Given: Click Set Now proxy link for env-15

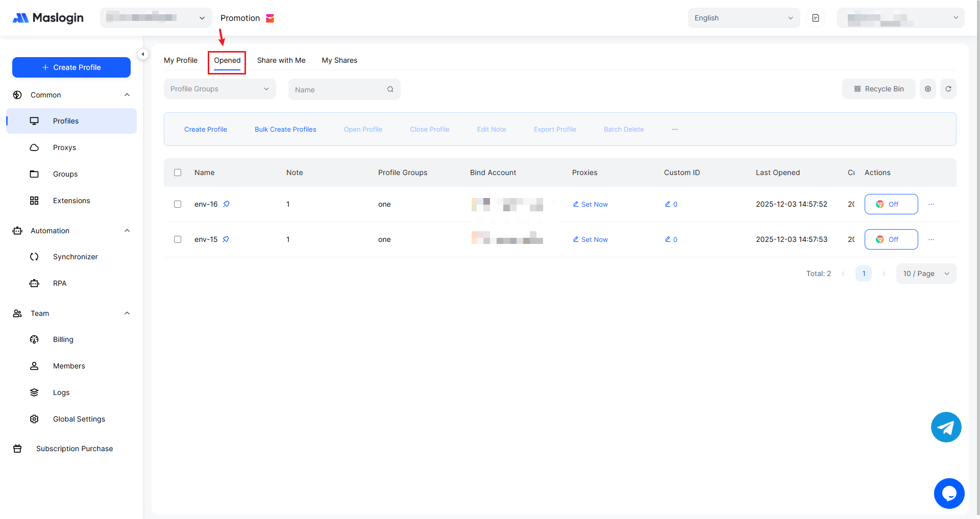Looking at the screenshot, I should [591, 239].
